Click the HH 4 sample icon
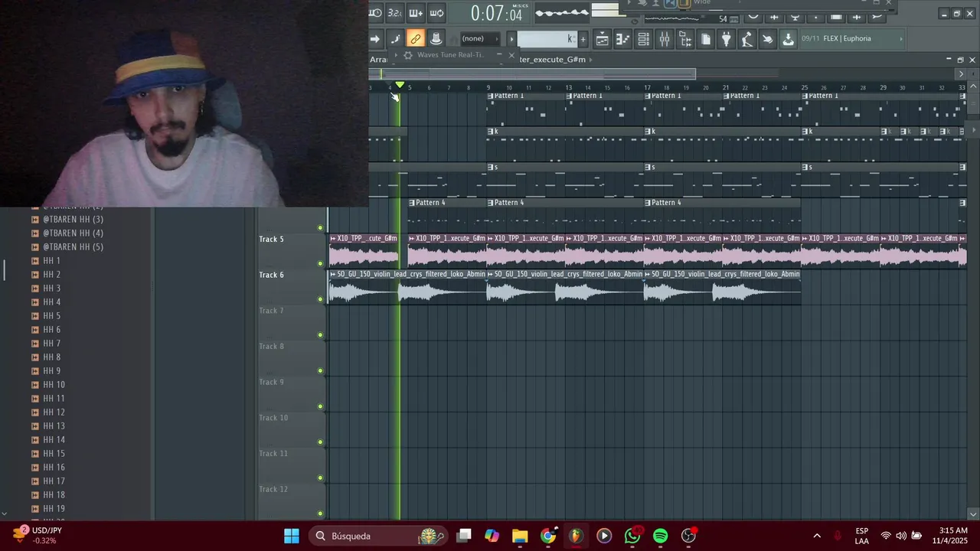Screen dimensions: 980x551 [x=34, y=302]
